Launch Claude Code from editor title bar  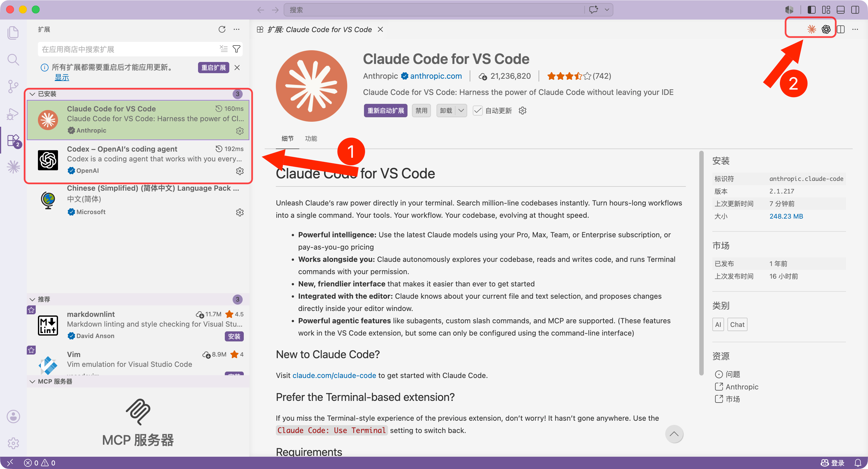click(x=812, y=29)
